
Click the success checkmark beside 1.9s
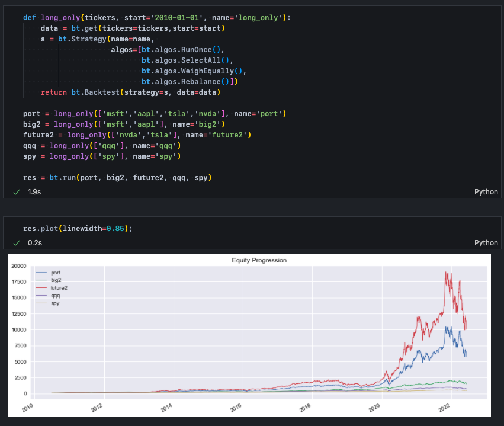[x=17, y=192]
